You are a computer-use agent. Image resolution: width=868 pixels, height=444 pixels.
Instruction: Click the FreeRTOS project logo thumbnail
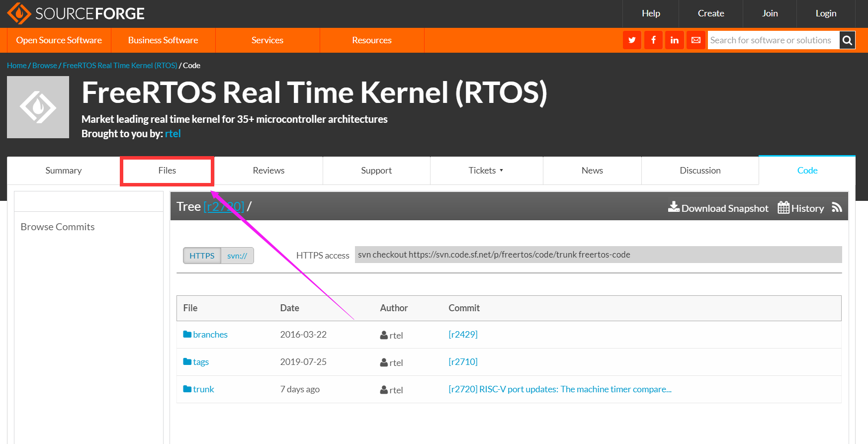click(x=38, y=107)
